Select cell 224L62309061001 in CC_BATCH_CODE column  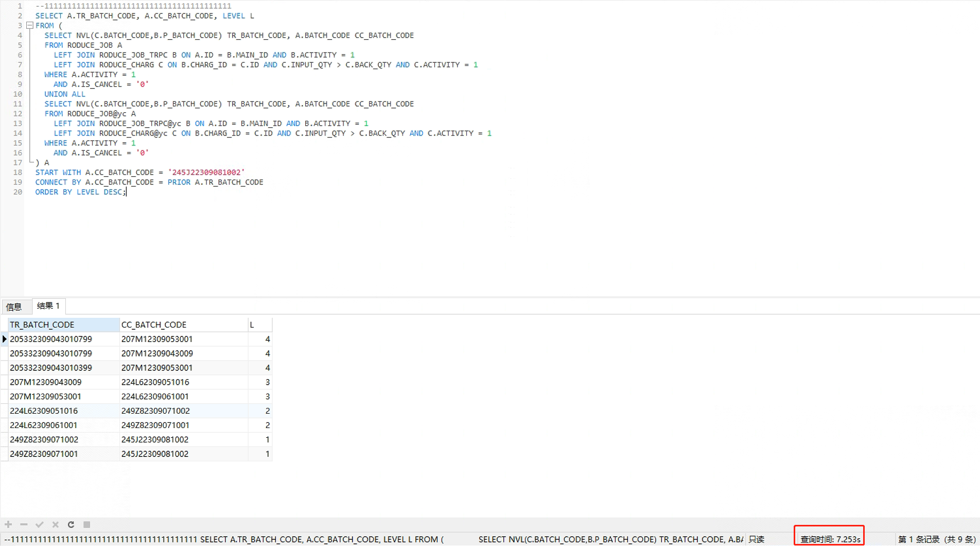pyautogui.click(x=184, y=397)
